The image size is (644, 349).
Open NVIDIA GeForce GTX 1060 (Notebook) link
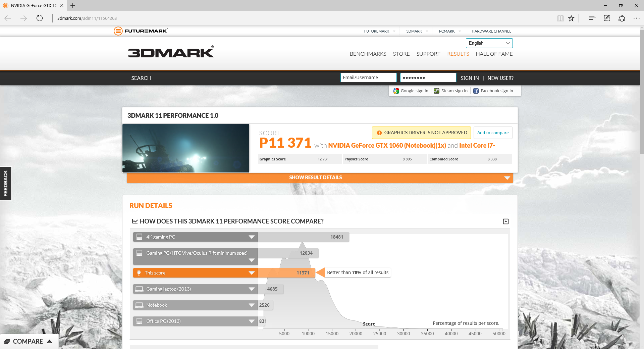(x=387, y=145)
